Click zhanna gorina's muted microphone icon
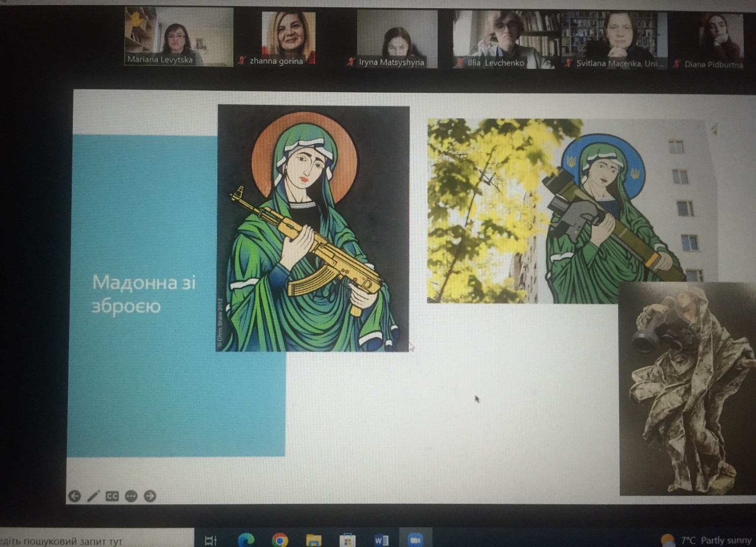The image size is (756, 547). pos(242,61)
